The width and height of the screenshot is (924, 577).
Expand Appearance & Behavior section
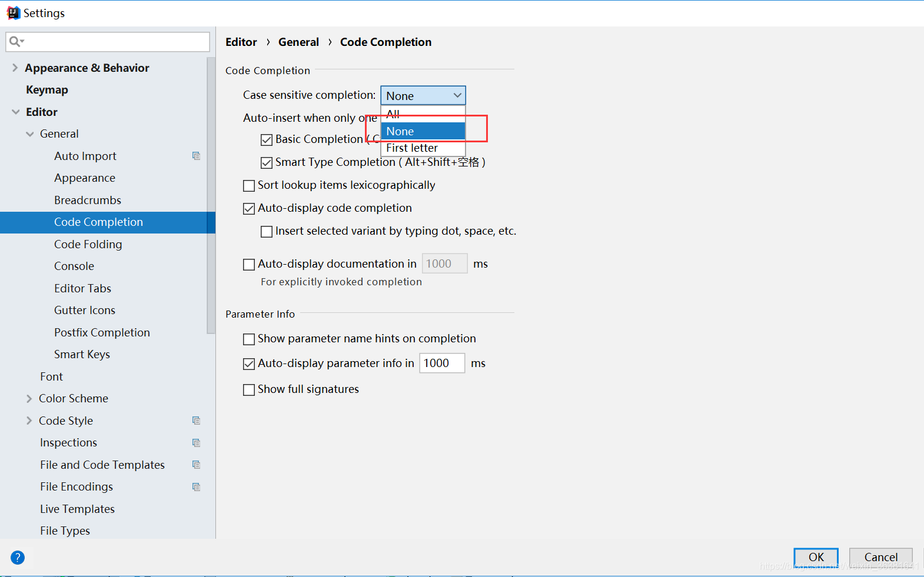[x=15, y=68]
